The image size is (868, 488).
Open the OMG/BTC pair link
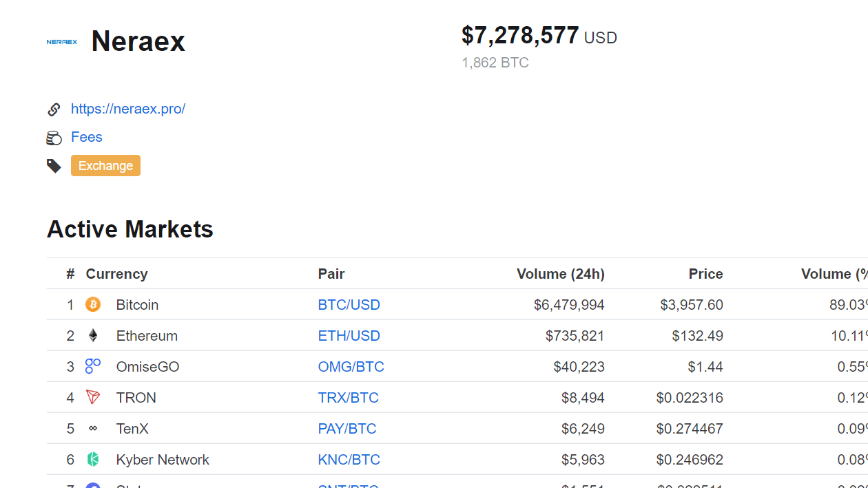click(351, 366)
